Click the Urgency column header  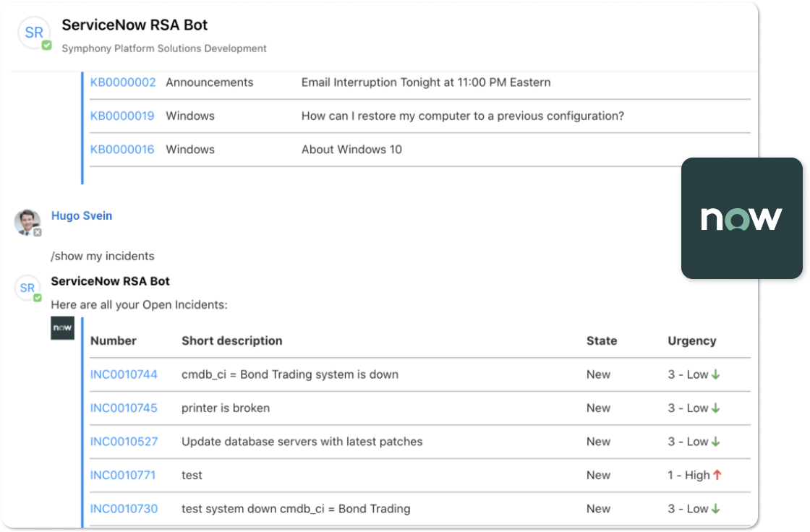(x=691, y=340)
